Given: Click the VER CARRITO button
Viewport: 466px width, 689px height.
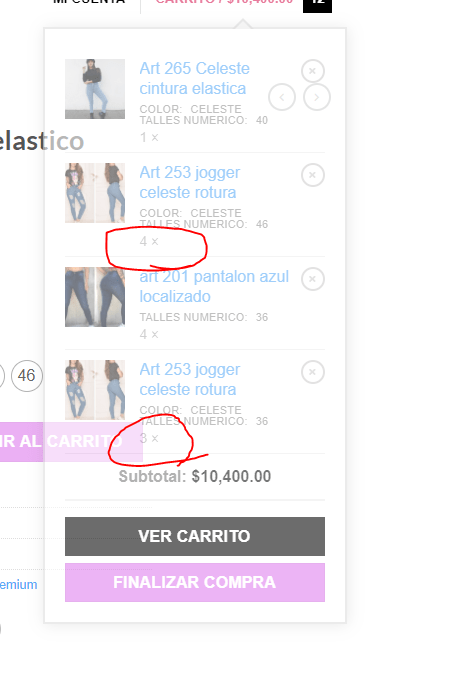Looking at the screenshot, I should pos(195,537).
